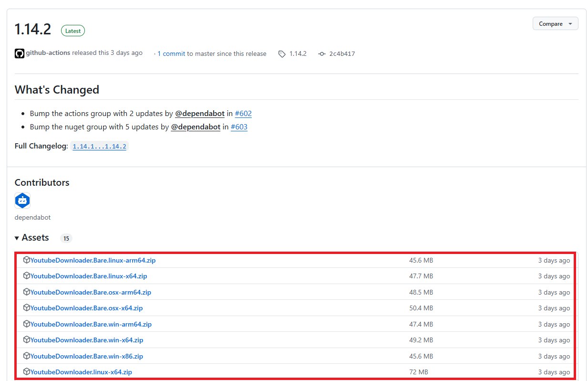Open the 1.14.1...1.14.2 changelog link
Viewport: 588px width, 381px height.
[100, 146]
